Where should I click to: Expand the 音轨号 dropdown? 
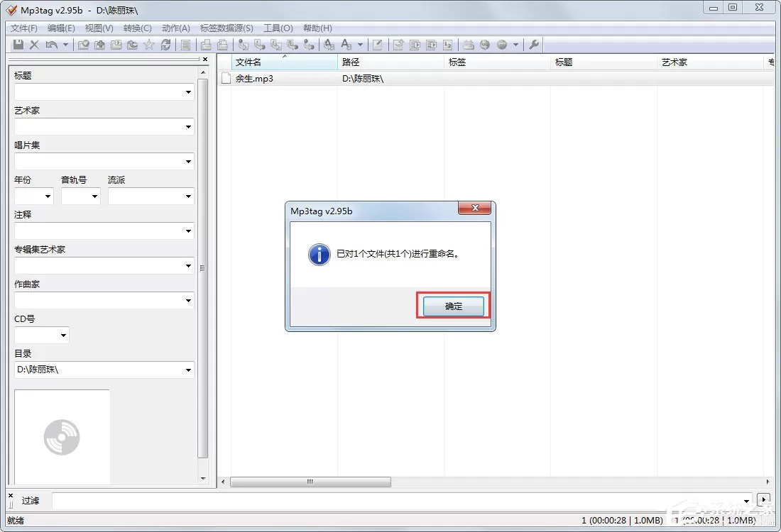click(x=94, y=196)
